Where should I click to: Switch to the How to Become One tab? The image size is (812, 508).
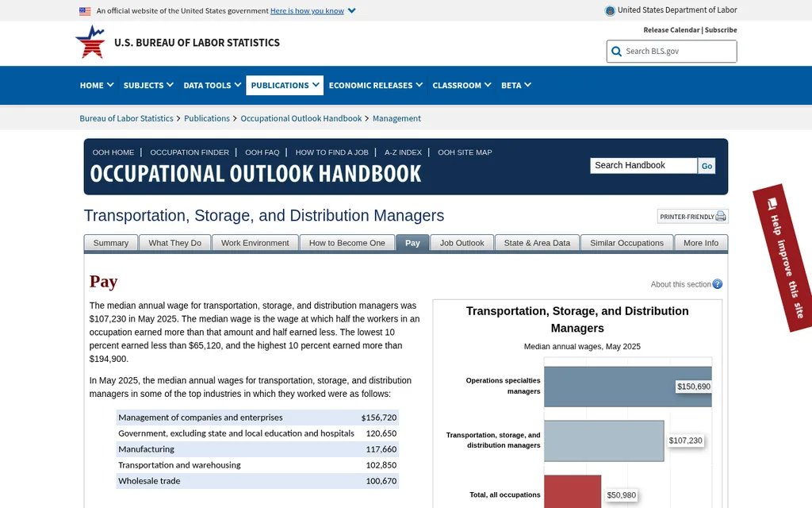click(347, 243)
